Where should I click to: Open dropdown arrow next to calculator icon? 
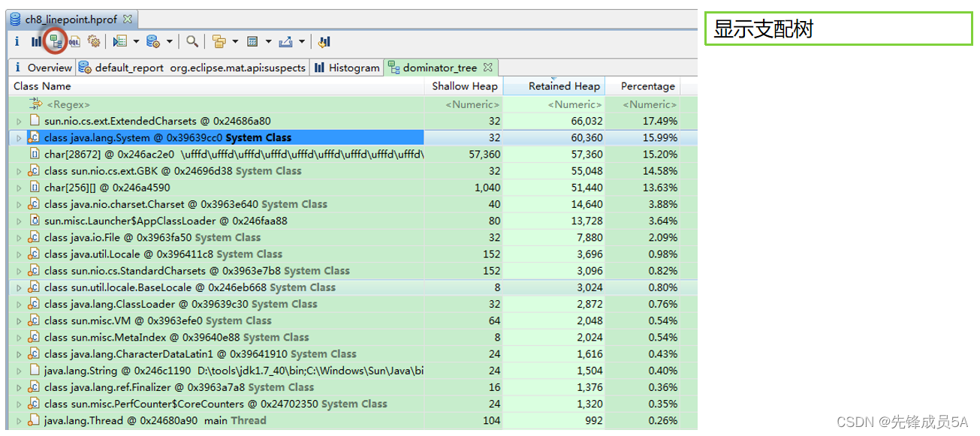coord(268,42)
